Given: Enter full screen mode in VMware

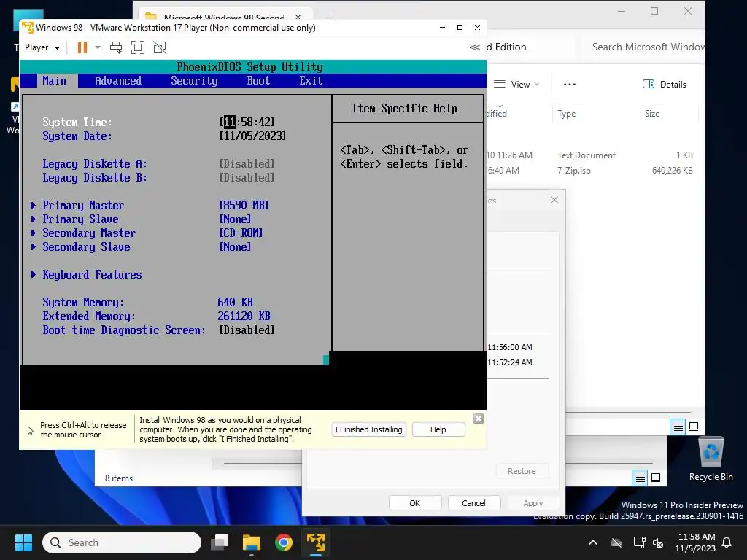Looking at the screenshot, I should [x=138, y=47].
